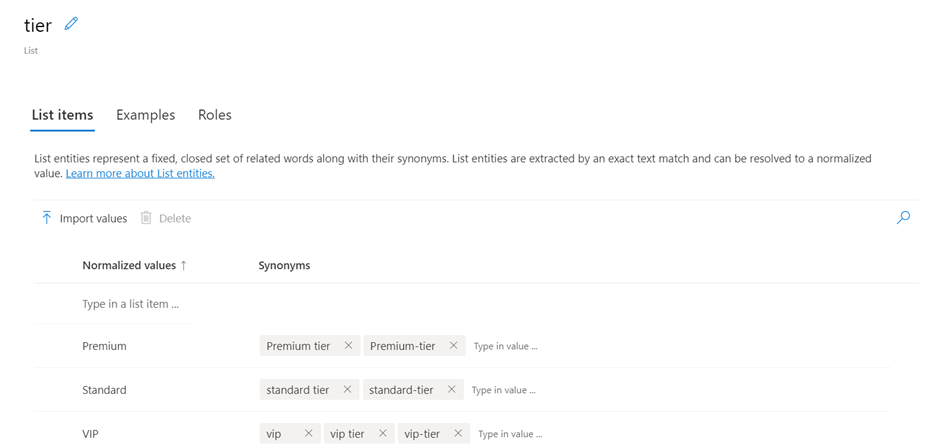Click the pencil edit icon beside tier
This screenshot has width=936, height=448.
[71, 24]
